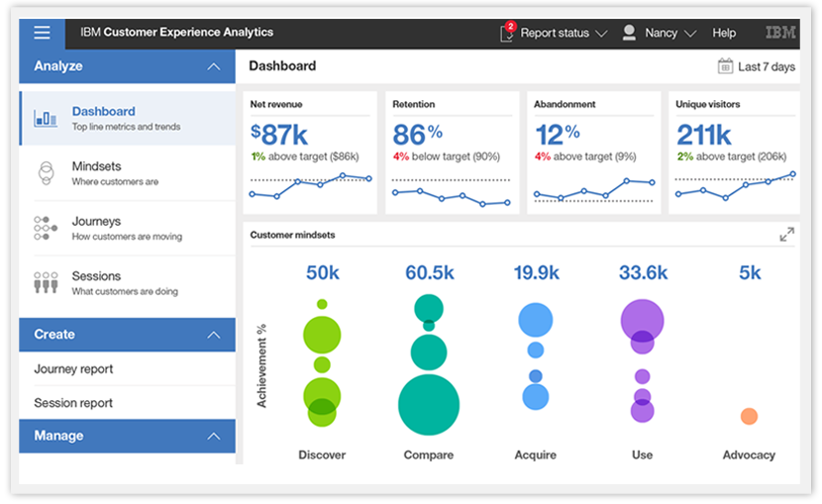822x504 pixels.
Task: Open the Report status dropdown arrow
Action: [x=601, y=34]
